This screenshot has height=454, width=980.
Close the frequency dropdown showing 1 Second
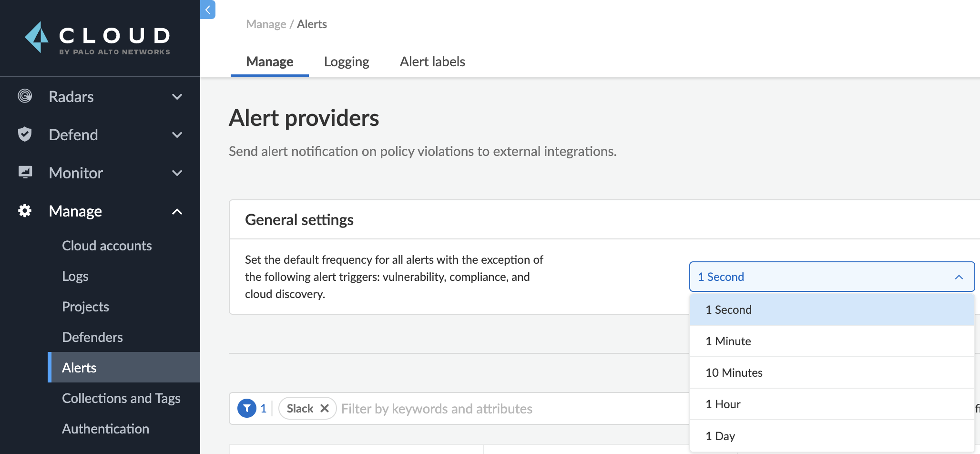pos(832,277)
